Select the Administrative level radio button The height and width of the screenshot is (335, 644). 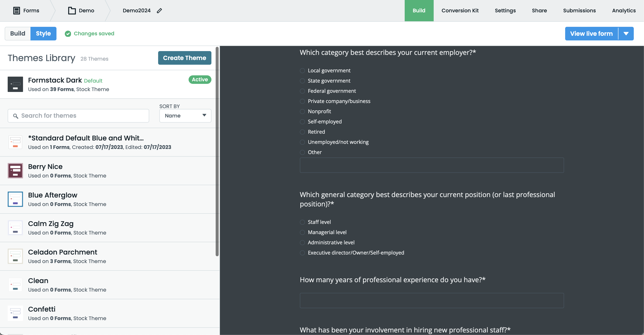(x=302, y=243)
